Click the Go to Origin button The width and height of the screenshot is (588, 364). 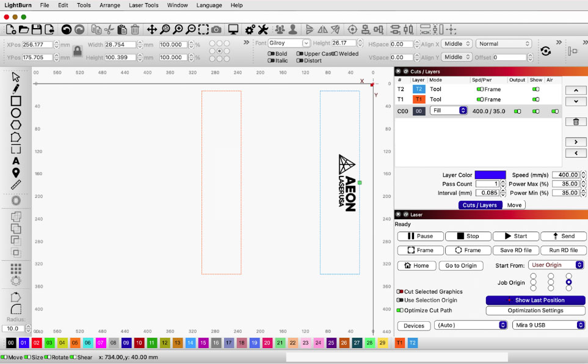[461, 266]
